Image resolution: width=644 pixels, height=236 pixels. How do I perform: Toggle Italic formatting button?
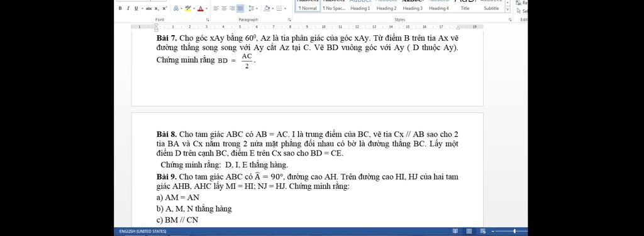(x=128, y=8)
